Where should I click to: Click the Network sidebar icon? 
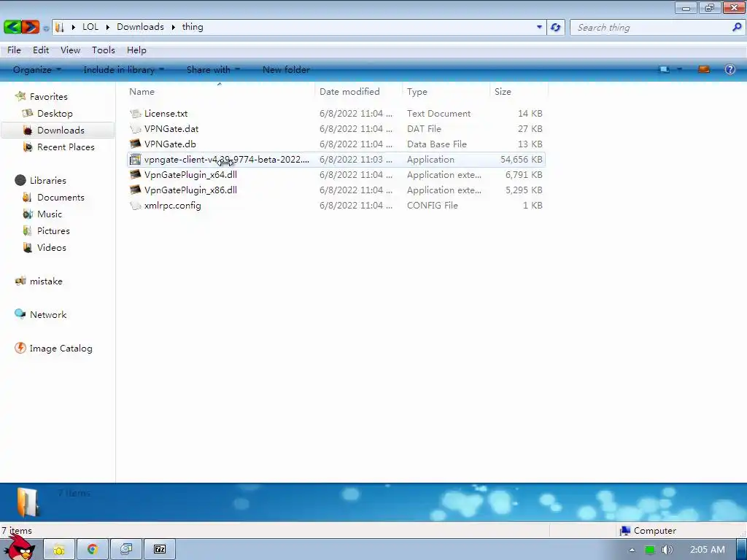pos(20,314)
